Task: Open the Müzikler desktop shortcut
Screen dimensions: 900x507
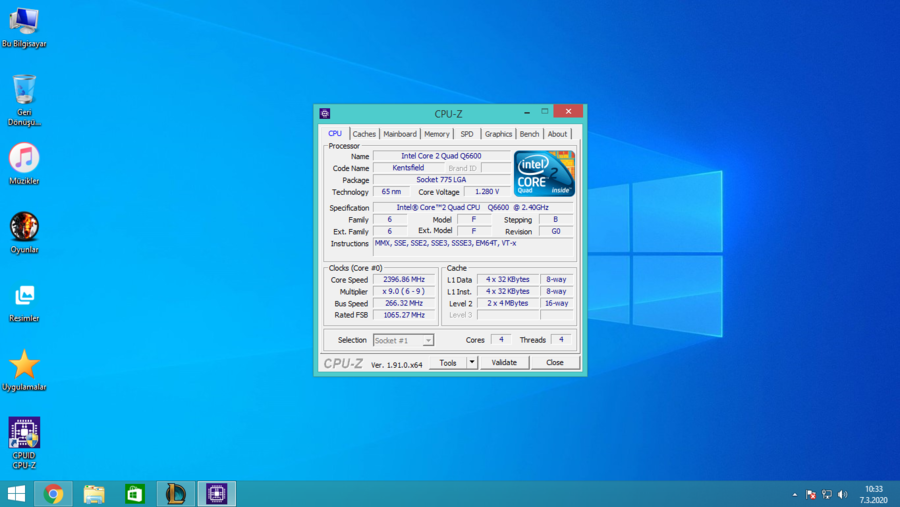Action: click(x=24, y=164)
